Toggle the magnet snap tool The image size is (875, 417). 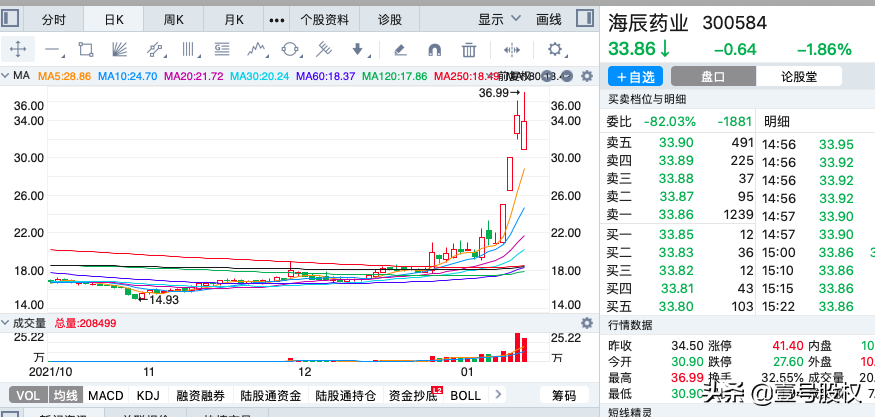(x=435, y=50)
